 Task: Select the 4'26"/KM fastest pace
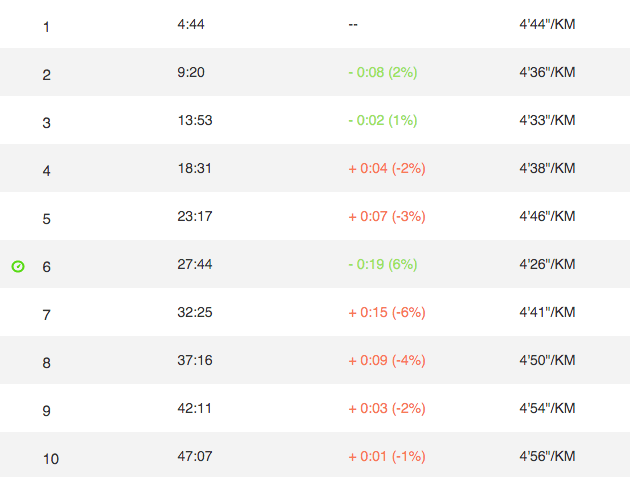[547, 264]
